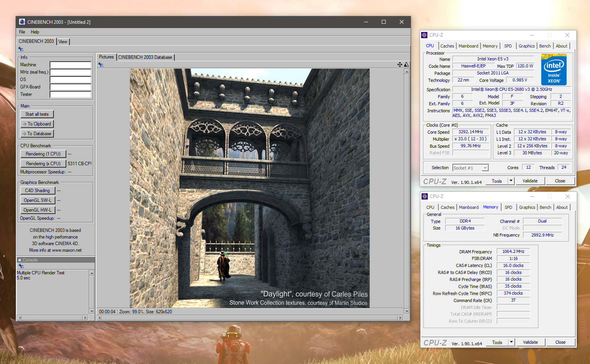Click the Core Speed value 3292.14 MHz
The width and height of the screenshot is (590, 364).
tap(471, 132)
